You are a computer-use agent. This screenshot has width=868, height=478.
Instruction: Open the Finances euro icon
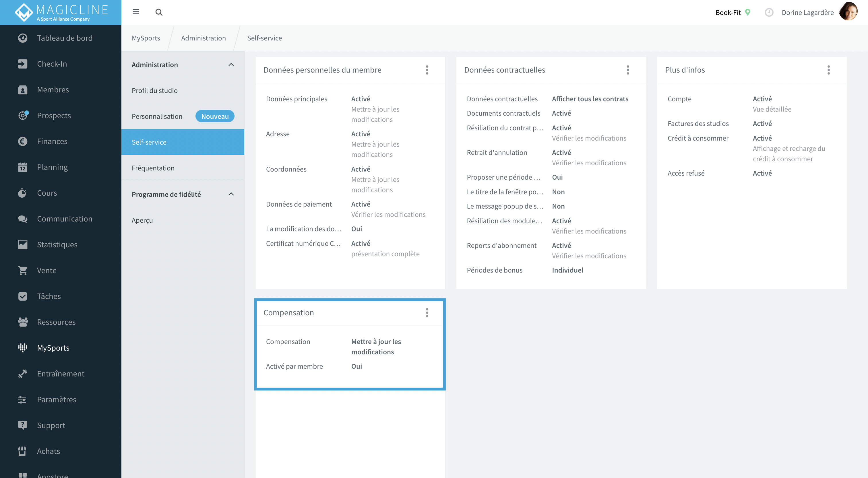23,141
